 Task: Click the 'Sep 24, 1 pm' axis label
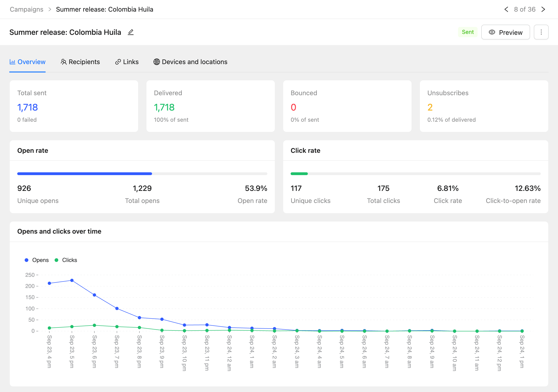pos(522,351)
